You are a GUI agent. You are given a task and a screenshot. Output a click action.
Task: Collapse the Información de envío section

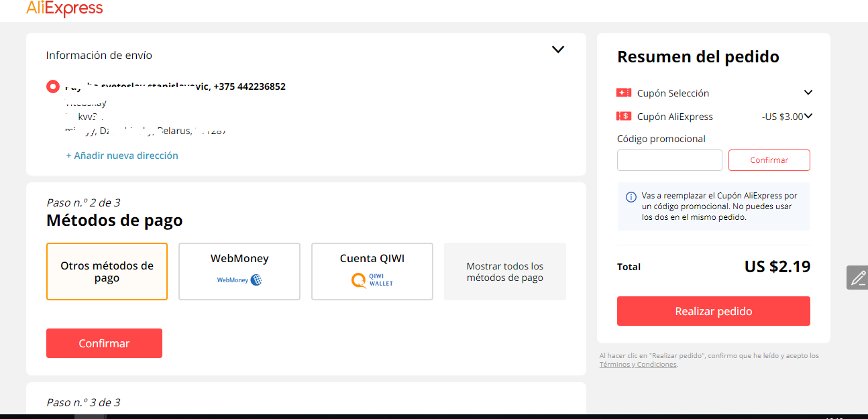coord(558,50)
